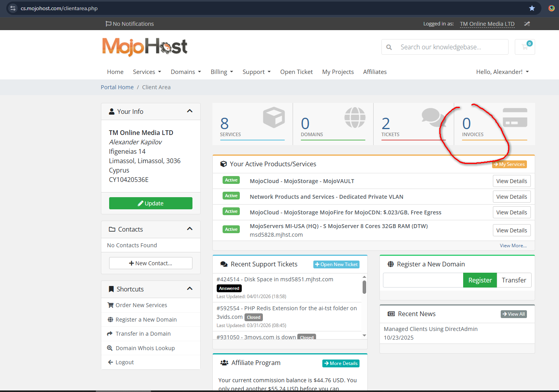Click the Open New Ticket button
The width and height of the screenshot is (559, 392).
tap(336, 264)
